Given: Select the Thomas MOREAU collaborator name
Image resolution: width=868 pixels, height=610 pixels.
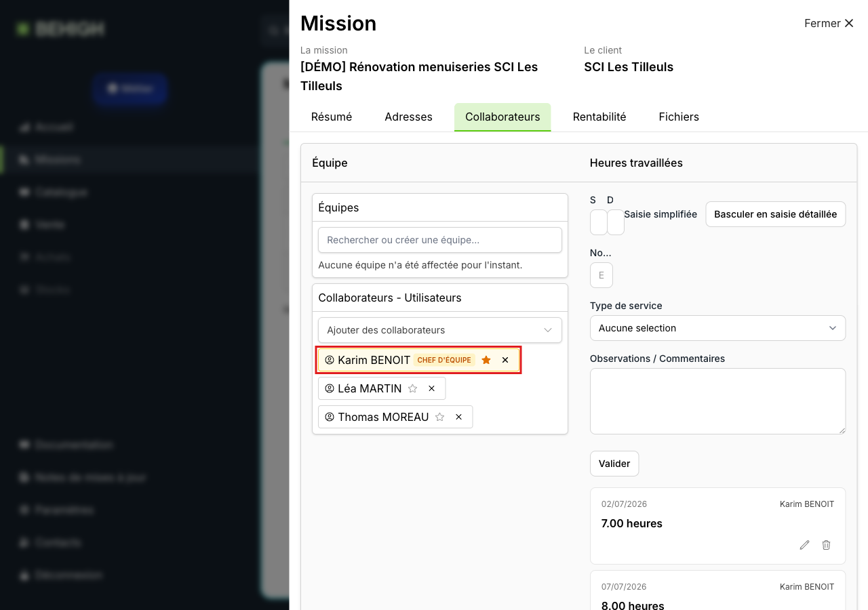Looking at the screenshot, I should 383,417.
